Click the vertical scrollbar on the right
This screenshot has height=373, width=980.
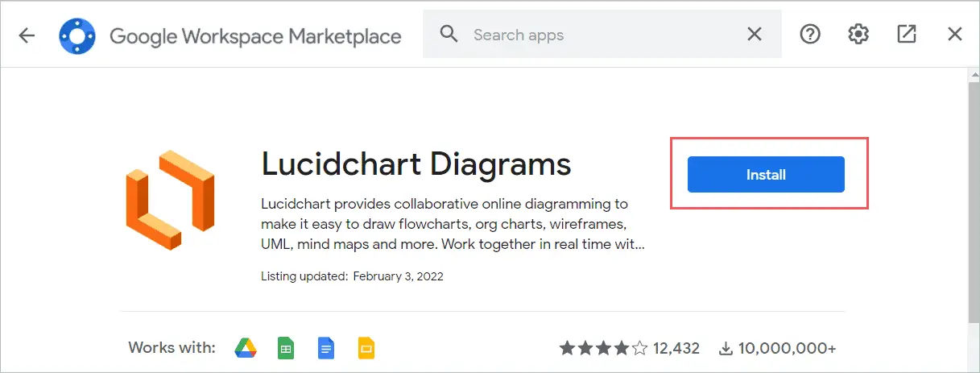tap(973, 193)
